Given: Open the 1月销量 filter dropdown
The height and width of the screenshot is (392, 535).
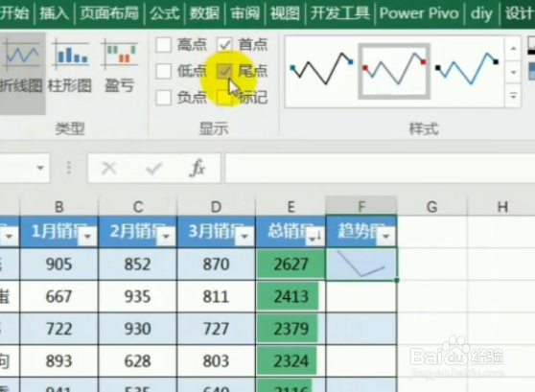Looking at the screenshot, I should (87, 236).
